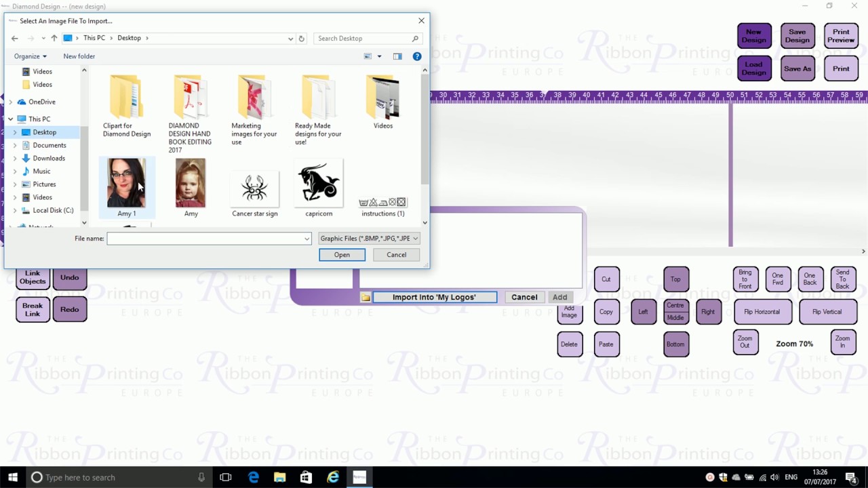The width and height of the screenshot is (868, 488).
Task: Open the Microsoft Store taskbar icon
Action: pos(306,477)
